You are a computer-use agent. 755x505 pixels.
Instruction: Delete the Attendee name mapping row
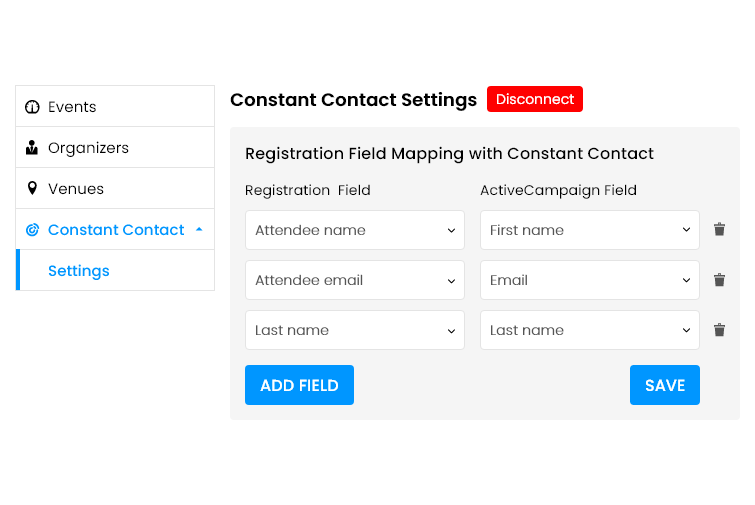[719, 230]
